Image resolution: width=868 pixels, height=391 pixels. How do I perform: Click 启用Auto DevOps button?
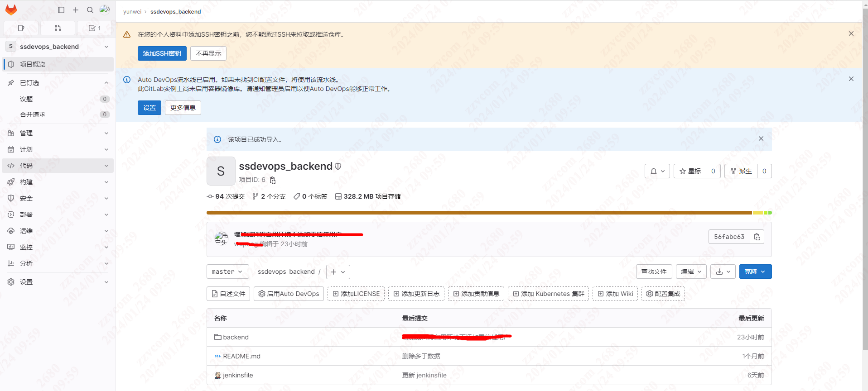pyautogui.click(x=289, y=294)
